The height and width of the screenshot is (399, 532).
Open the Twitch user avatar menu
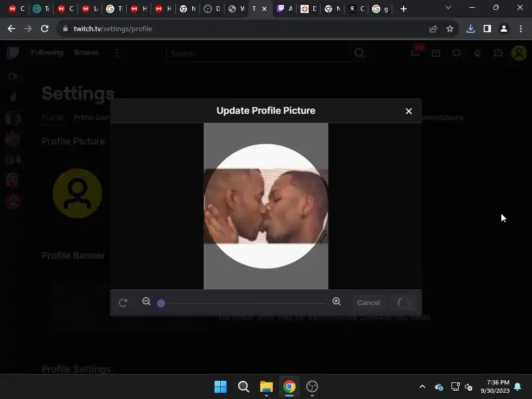pyautogui.click(x=519, y=53)
